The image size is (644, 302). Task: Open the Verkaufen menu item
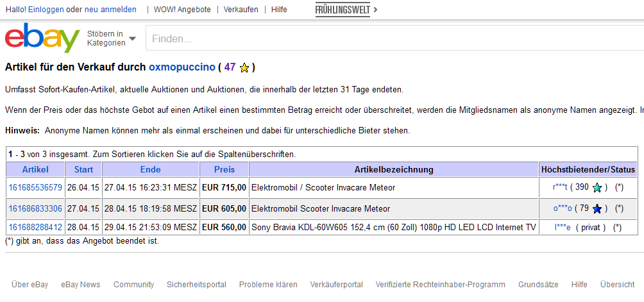(241, 10)
